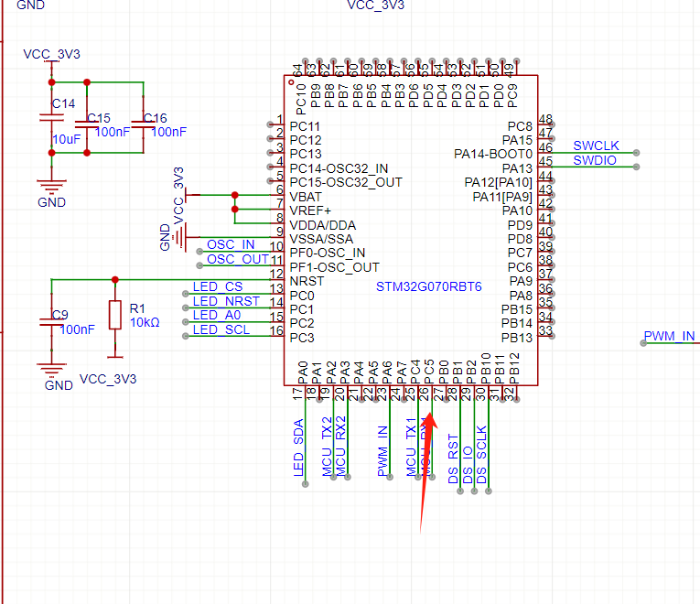This screenshot has height=604, width=700.
Task: Click the LED_NRST net label
Action: pos(226,301)
